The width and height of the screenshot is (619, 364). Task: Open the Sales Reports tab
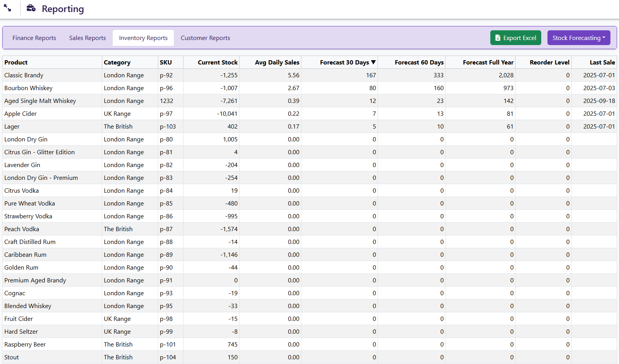[87, 38]
